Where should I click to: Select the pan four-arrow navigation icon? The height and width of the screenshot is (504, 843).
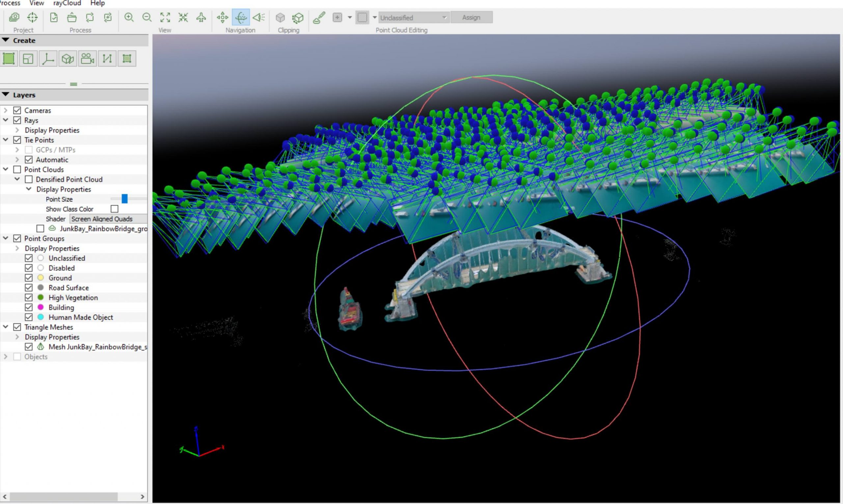(x=223, y=17)
